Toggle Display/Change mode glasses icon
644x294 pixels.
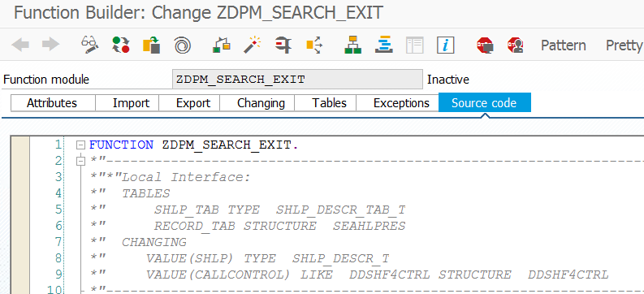pos(90,45)
